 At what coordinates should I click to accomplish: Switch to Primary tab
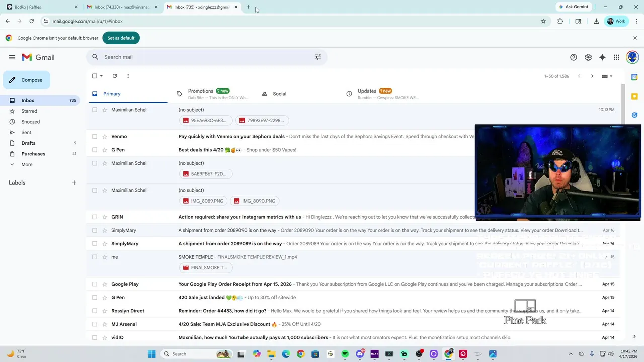click(x=128, y=94)
